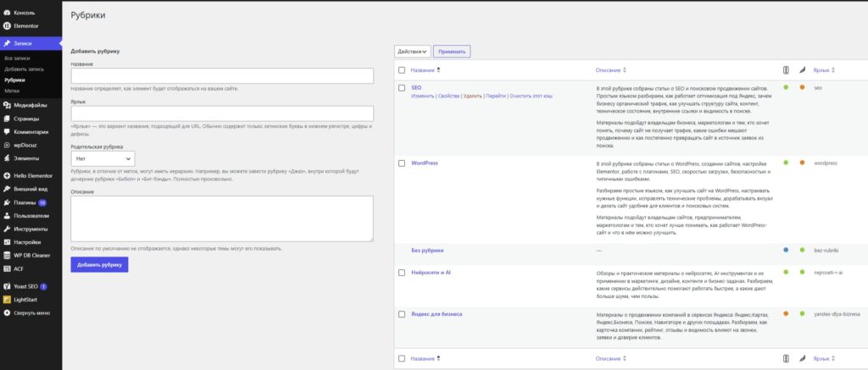Click the Комментарии speech bubble icon
Image resolution: width=868 pixels, height=370 pixels.
click(x=7, y=132)
